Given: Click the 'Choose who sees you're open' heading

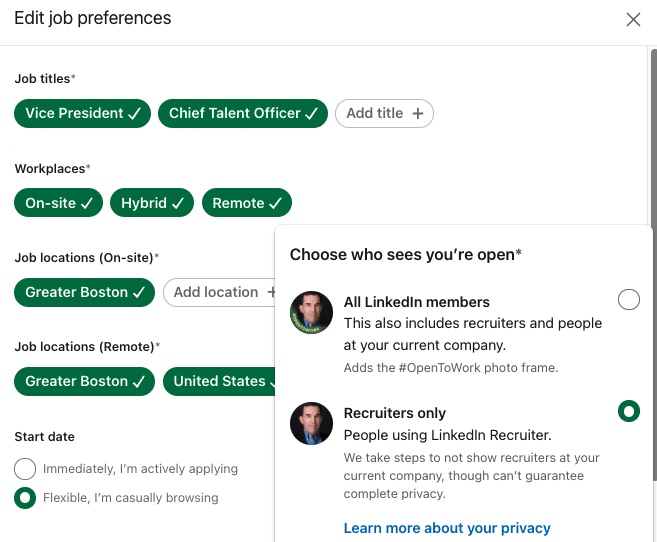Looking at the screenshot, I should pyautogui.click(x=406, y=254).
